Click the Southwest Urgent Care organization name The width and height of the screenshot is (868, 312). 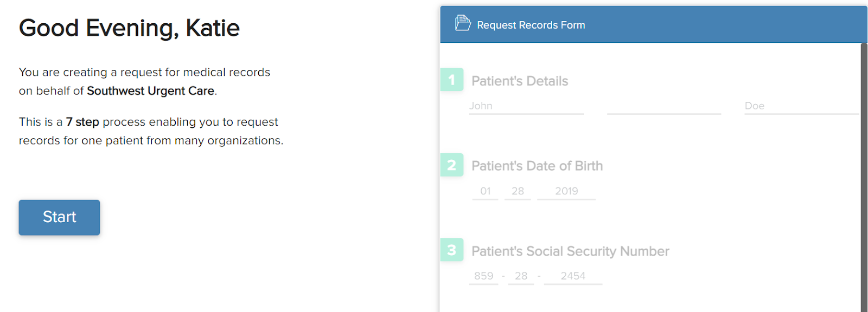150,91
